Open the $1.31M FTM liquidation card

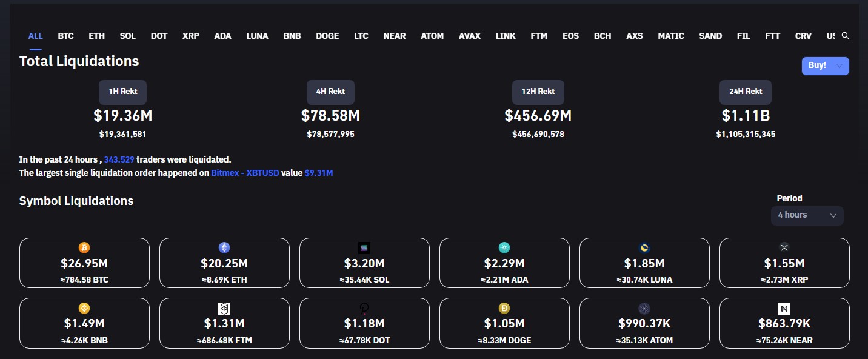click(x=224, y=323)
